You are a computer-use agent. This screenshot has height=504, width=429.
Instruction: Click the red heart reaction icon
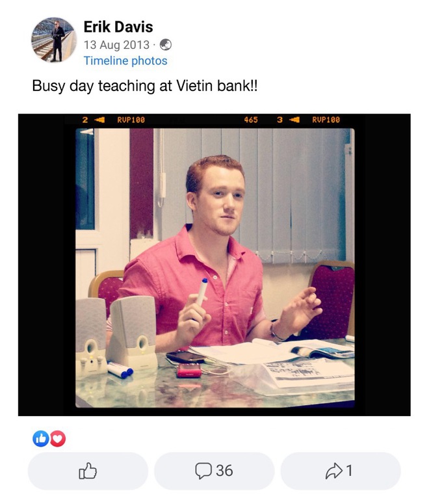pyautogui.click(x=58, y=440)
